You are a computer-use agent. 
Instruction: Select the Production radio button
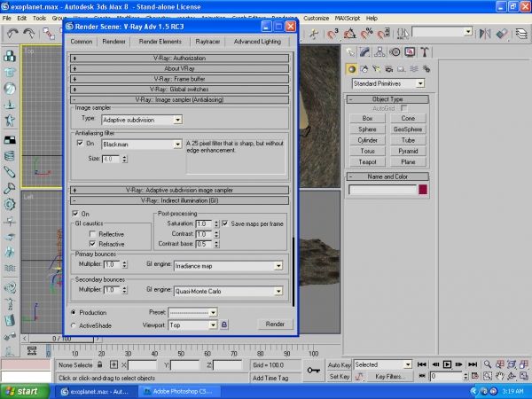[74, 312]
